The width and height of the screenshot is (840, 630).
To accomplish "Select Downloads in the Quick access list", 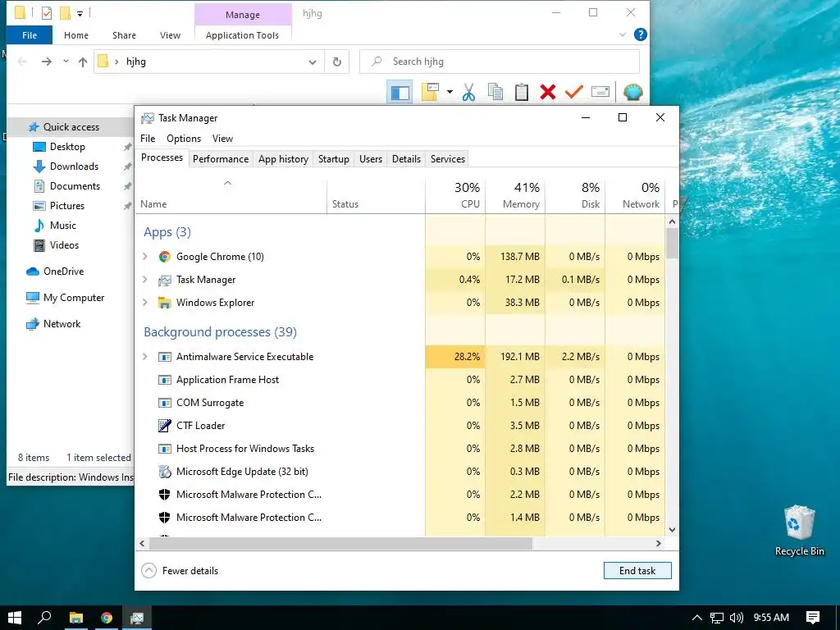I will [x=74, y=167].
